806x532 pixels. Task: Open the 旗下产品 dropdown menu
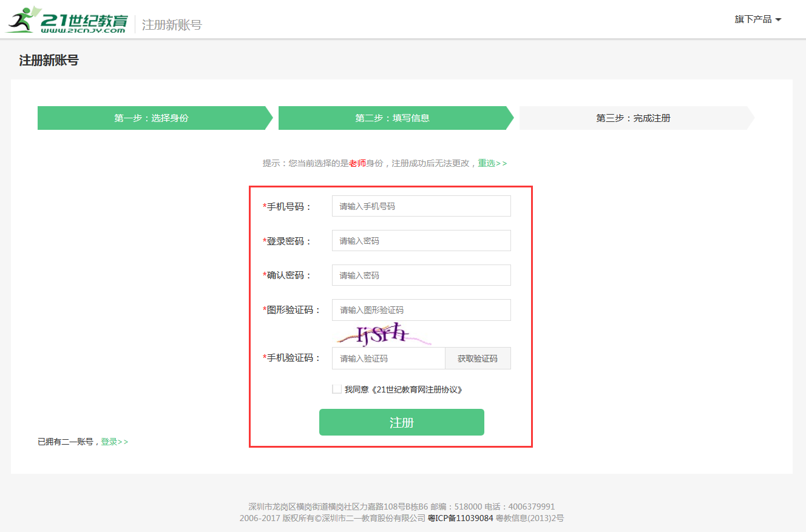pyautogui.click(x=758, y=19)
